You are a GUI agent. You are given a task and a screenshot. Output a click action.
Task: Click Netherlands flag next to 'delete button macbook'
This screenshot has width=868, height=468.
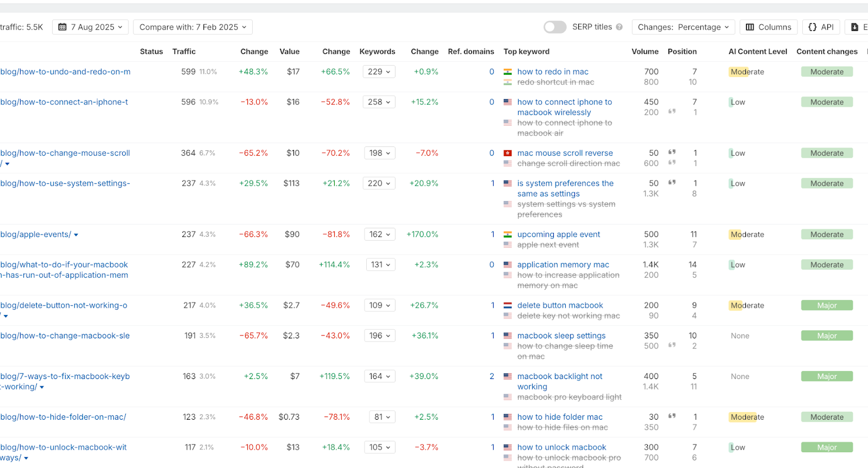(507, 305)
